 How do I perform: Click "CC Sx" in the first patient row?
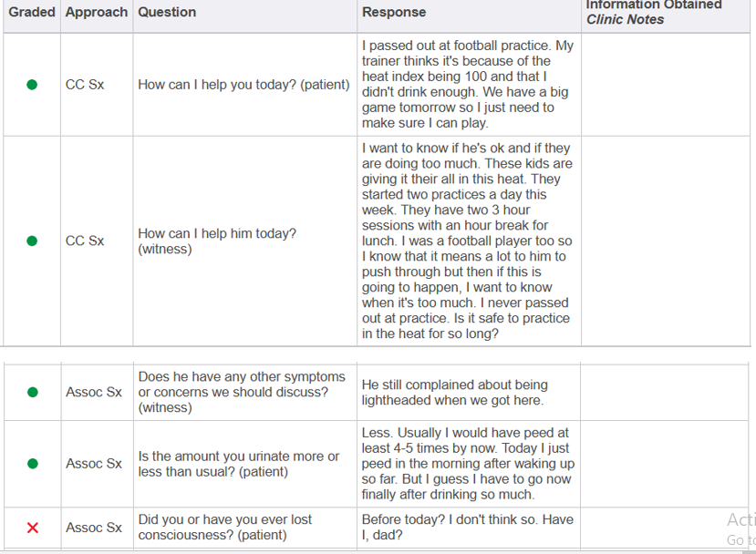(x=85, y=85)
